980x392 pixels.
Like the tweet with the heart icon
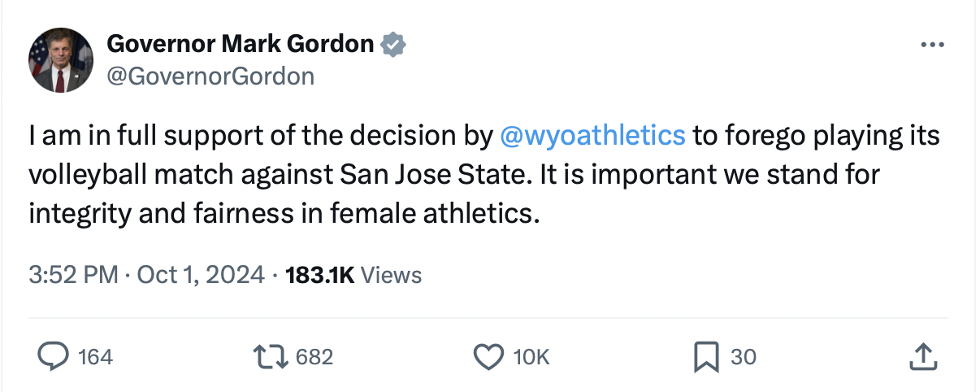tap(488, 356)
